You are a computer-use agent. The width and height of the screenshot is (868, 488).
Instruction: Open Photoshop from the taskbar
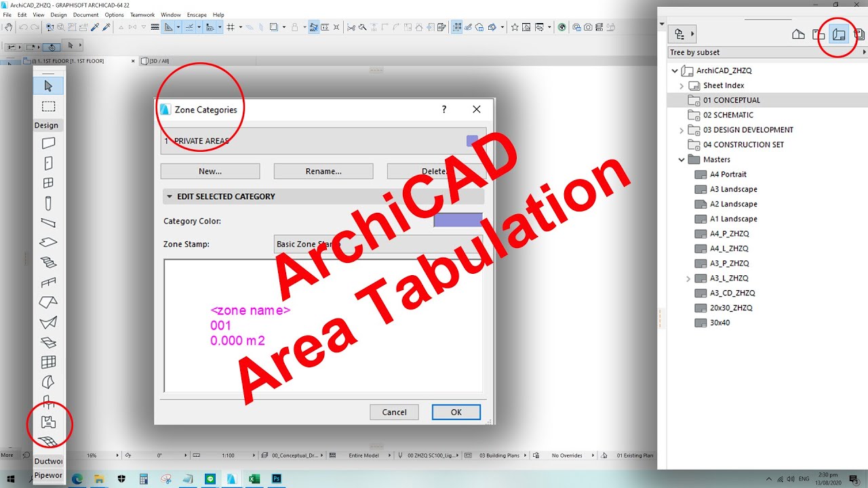tap(277, 479)
